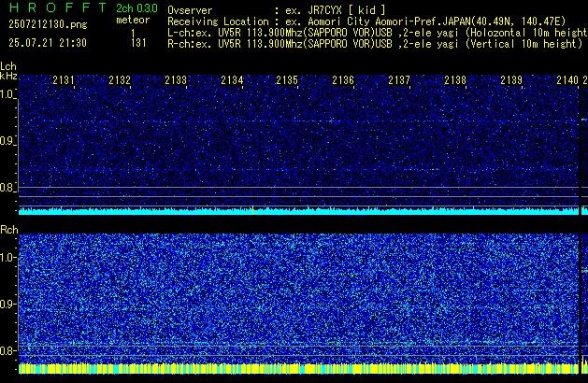The image size is (588, 383).
Task: Click the Lch channel label
Action: pos(8,66)
